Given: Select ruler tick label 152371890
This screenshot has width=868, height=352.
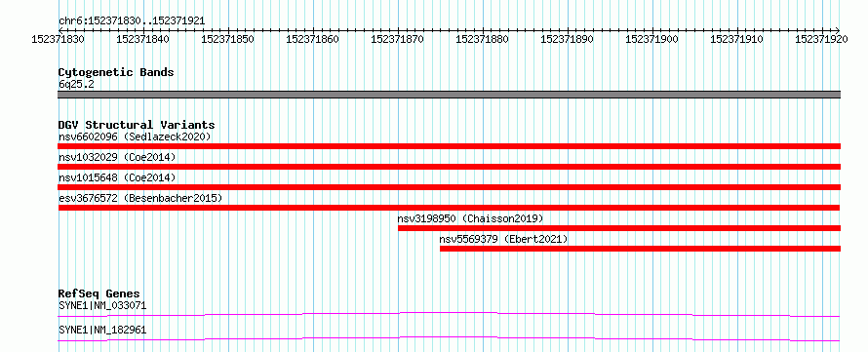Looking at the screenshot, I should tap(567, 39).
